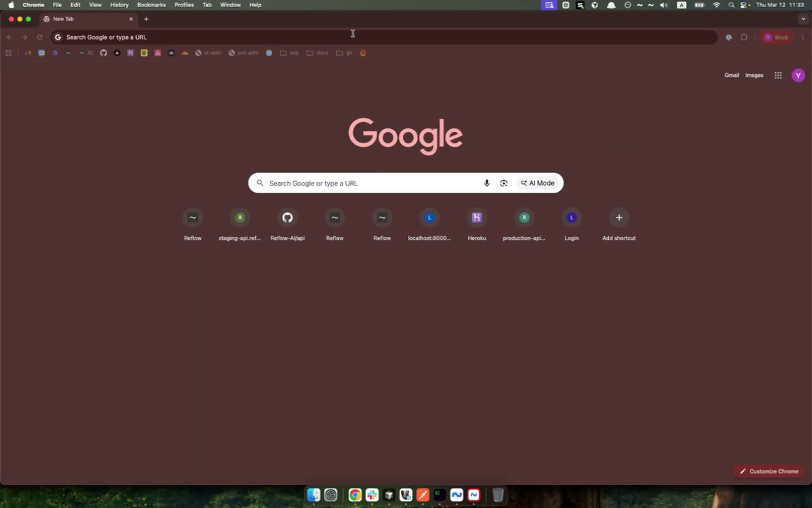Open the Help menu
The height and width of the screenshot is (508, 812).
point(255,5)
